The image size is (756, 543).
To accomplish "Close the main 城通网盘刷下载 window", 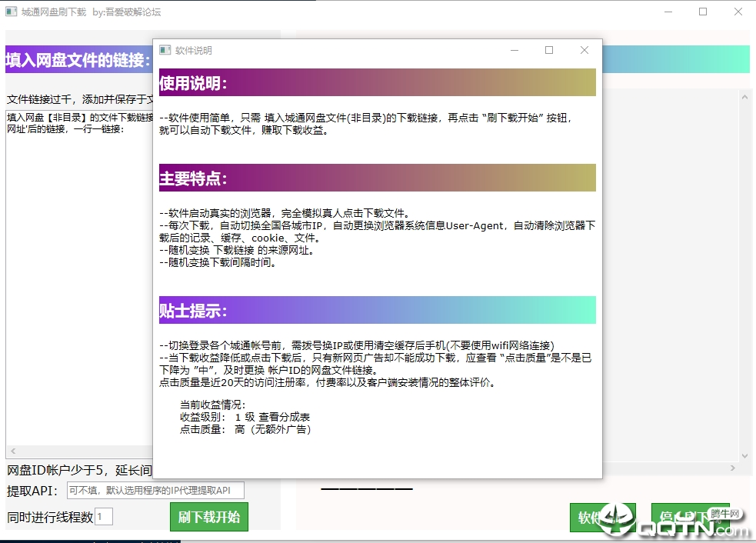I will (x=738, y=12).
